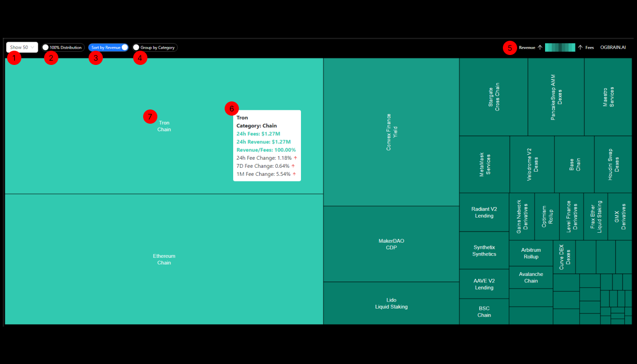The width and height of the screenshot is (637, 364).
Task: Select the BSC Chain tile
Action: pos(484,311)
